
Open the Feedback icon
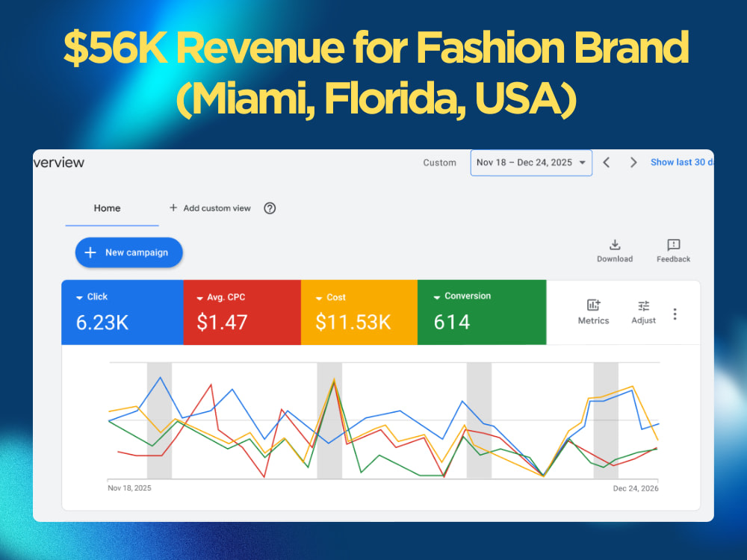673,245
